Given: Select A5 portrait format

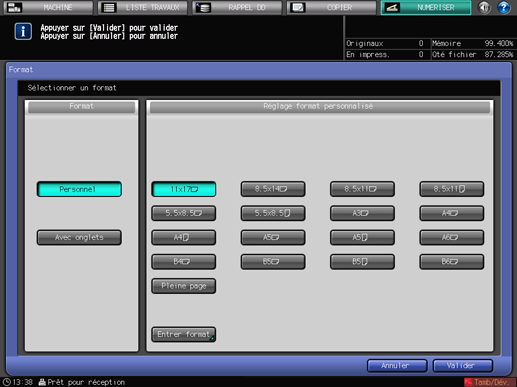Looking at the screenshot, I should coord(362,237).
